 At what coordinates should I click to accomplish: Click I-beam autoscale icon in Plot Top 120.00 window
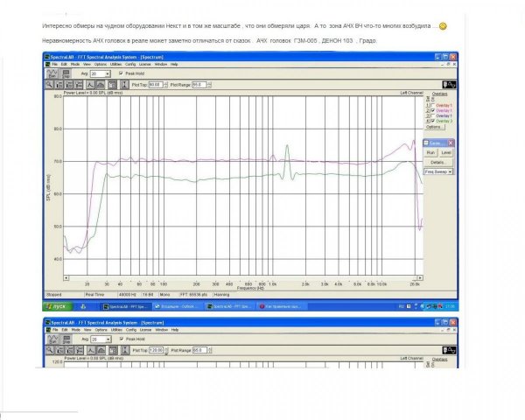click(x=125, y=350)
